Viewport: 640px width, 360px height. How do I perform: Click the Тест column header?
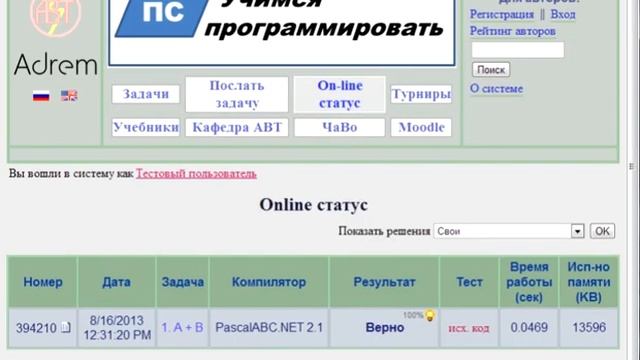pyautogui.click(x=469, y=282)
